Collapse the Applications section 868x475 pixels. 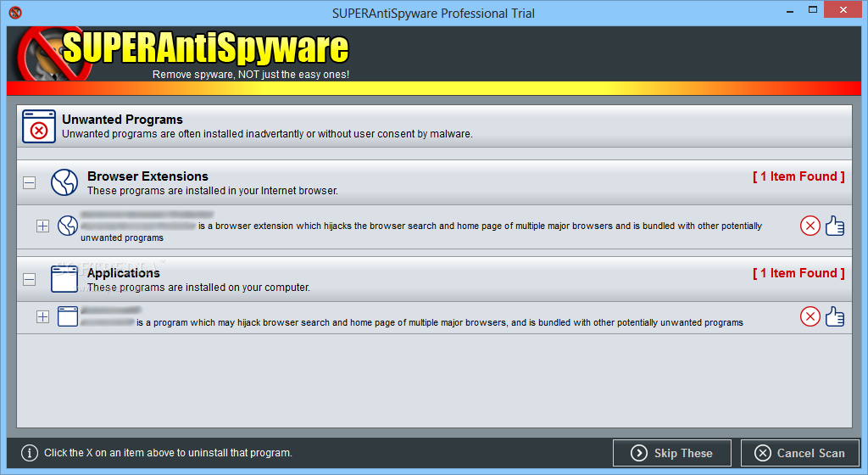[30, 280]
